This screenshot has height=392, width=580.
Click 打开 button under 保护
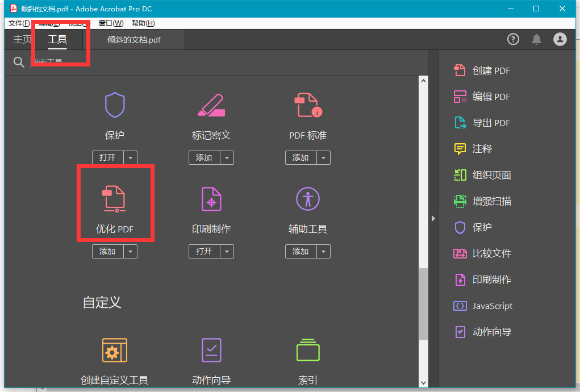point(107,157)
